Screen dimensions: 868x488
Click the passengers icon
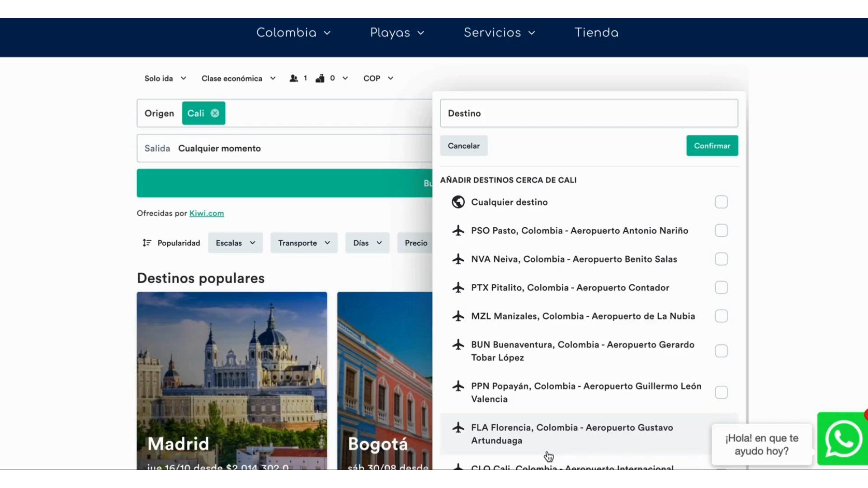coord(294,78)
